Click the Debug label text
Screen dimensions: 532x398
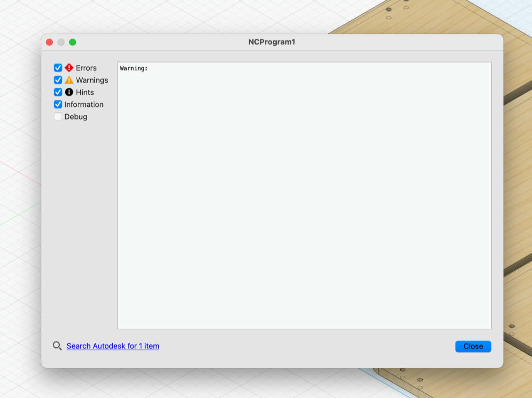[76, 117]
